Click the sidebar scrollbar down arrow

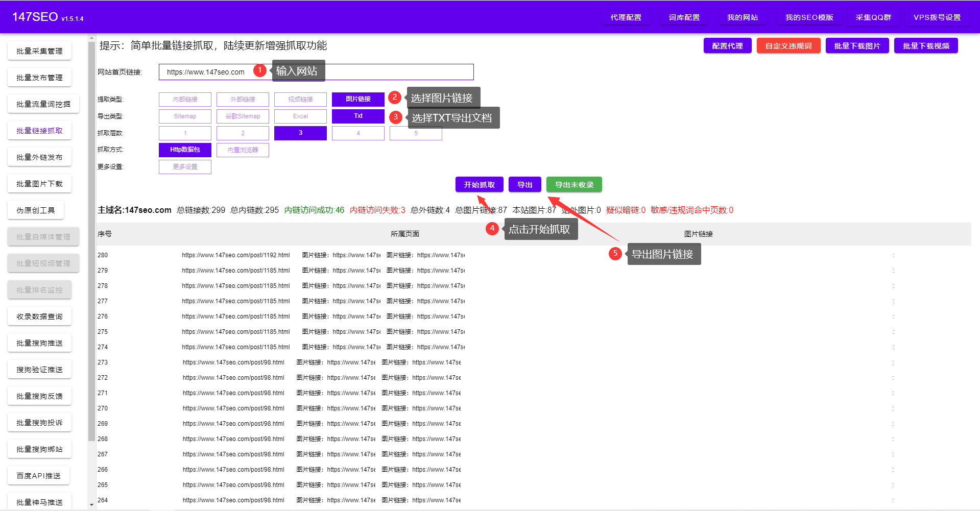pyautogui.click(x=91, y=504)
